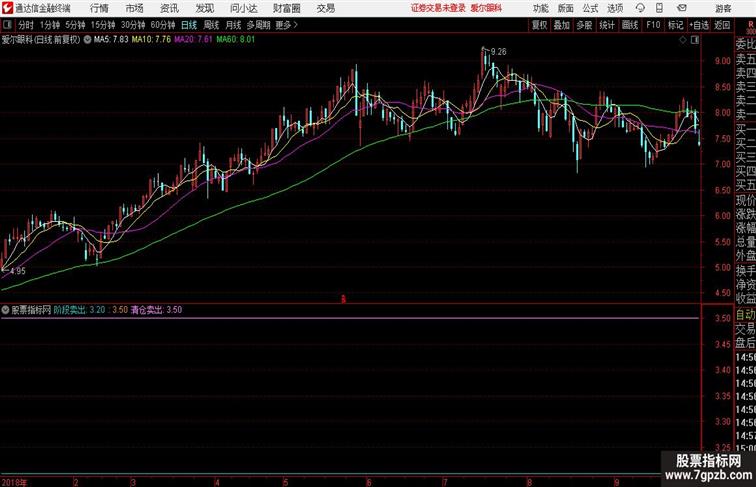Open the 交易 menu
756x487 pixels.
(x=325, y=8)
